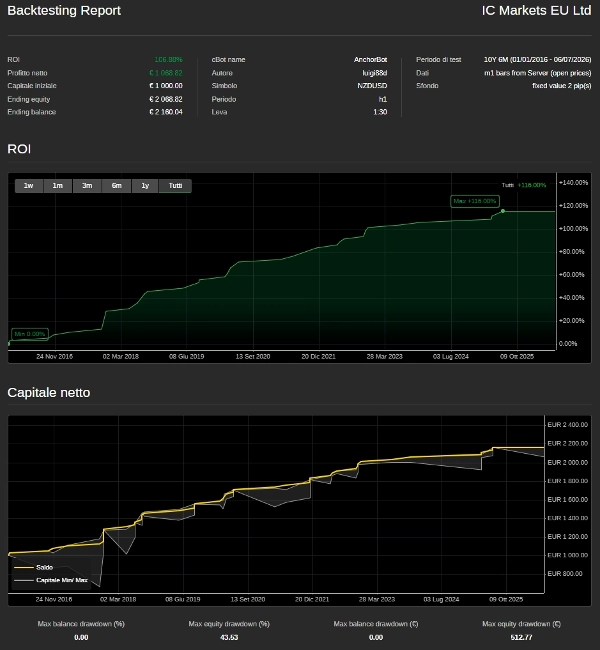Click the Capitale iniziale value € 1 000.00

coord(166,86)
